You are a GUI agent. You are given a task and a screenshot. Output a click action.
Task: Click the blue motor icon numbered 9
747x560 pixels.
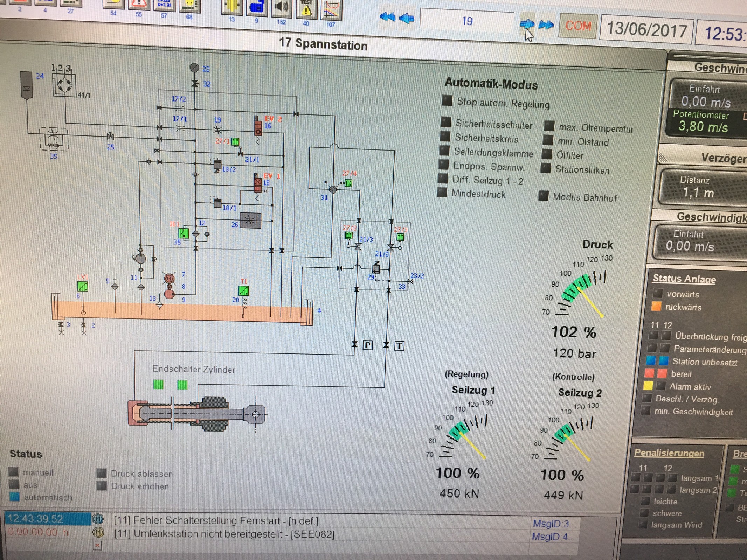[x=256, y=6]
